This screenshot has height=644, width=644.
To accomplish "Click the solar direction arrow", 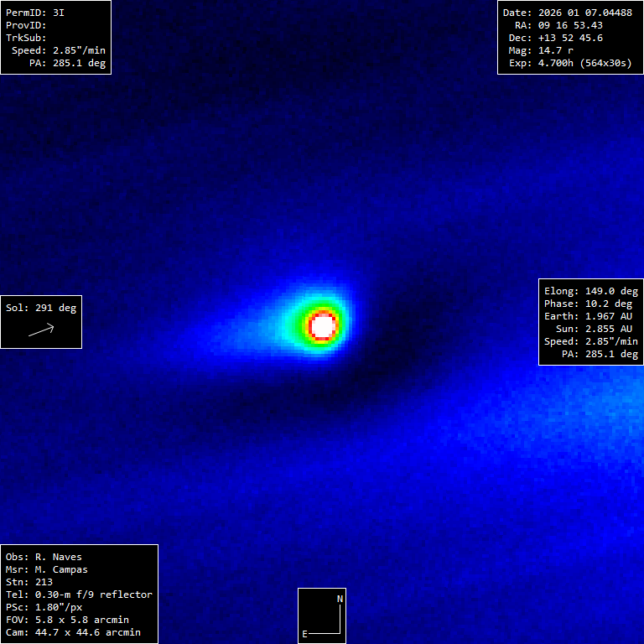I will 41,330.
